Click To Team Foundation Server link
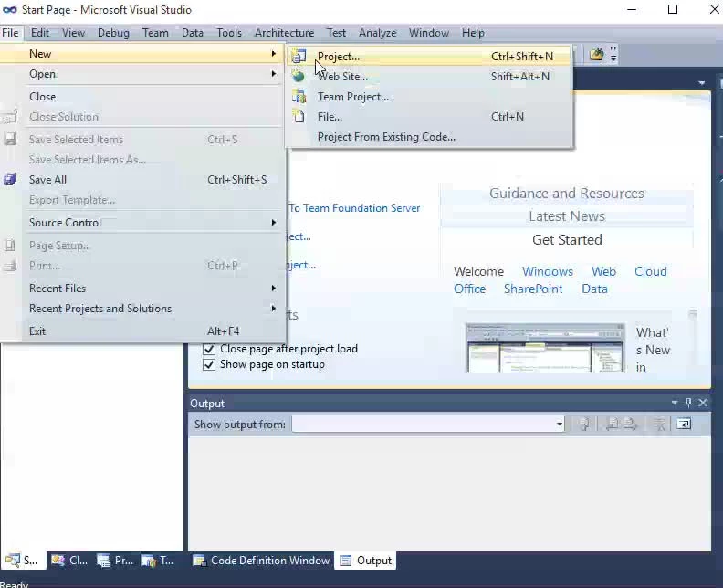 pyautogui.click(x=354, y=208)
